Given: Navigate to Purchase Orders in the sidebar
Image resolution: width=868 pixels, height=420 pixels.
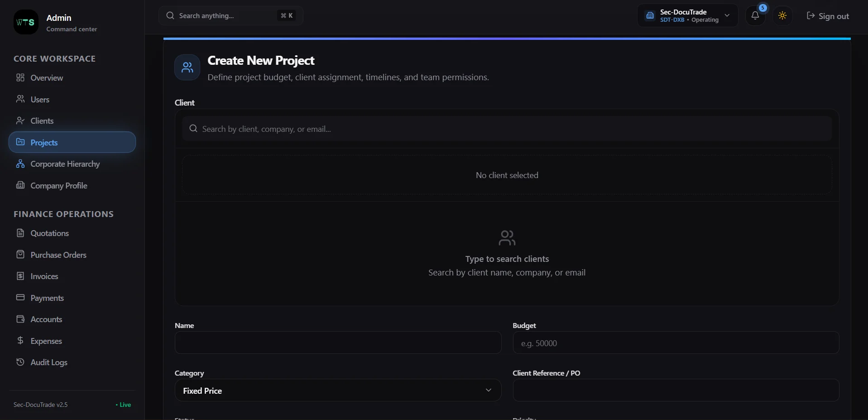Looking at the screenshot, I should click(x=72, y=255).
